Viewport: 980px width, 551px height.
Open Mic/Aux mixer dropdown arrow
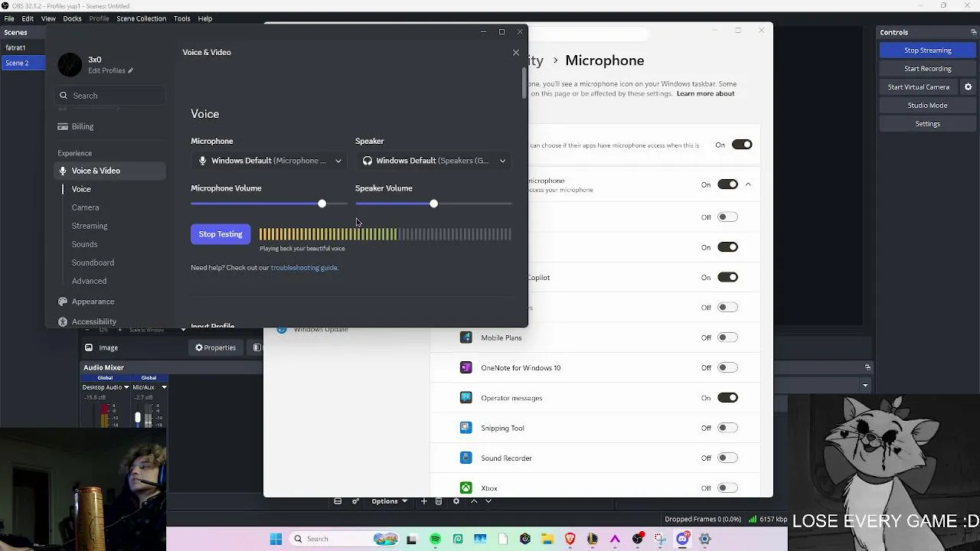164,387
